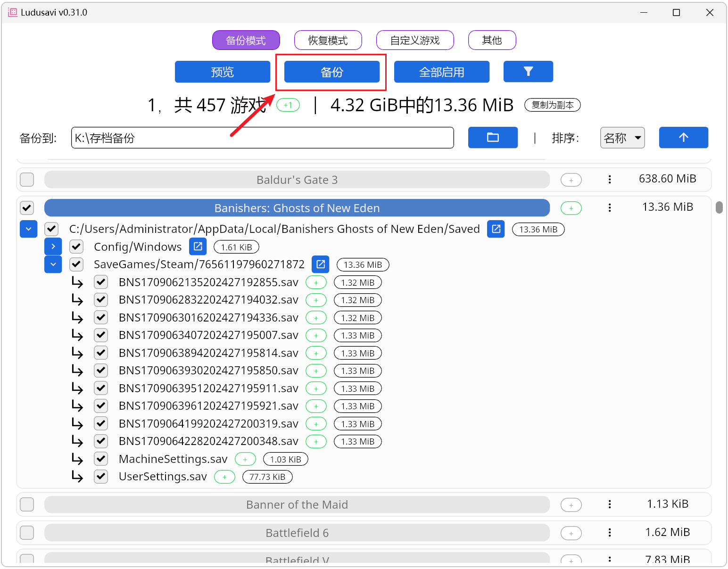Open the backup folder browse icon
The height and width of the screenshot is (569, 728).
coord(493,138)
